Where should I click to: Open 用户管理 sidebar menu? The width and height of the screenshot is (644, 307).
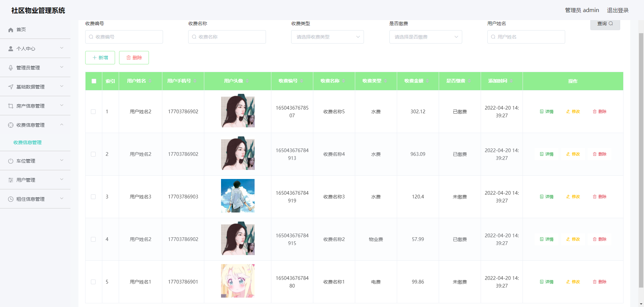[35, 180]
